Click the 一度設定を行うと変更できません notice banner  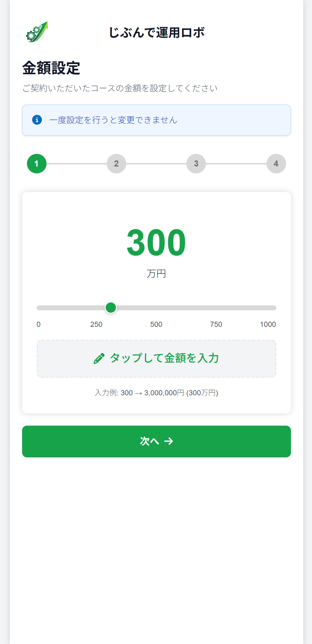(x=156, y=120)
